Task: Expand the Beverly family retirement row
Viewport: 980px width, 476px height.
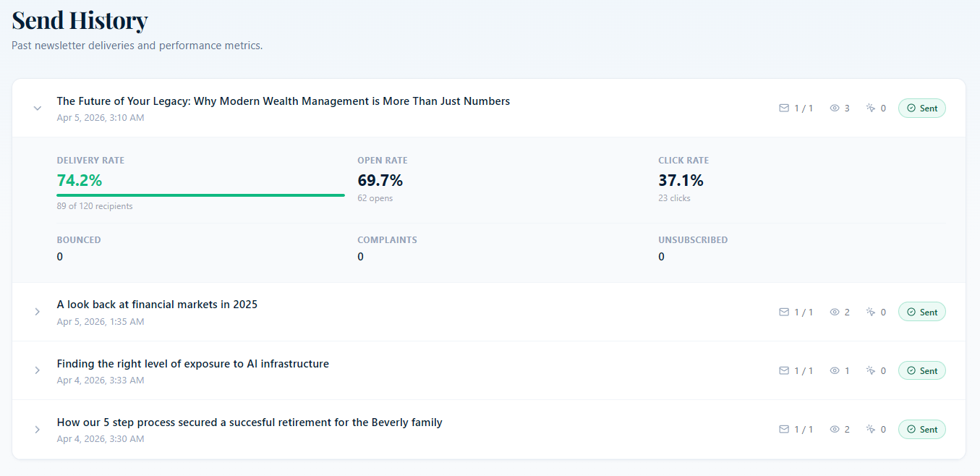Action: coord(38,429)
